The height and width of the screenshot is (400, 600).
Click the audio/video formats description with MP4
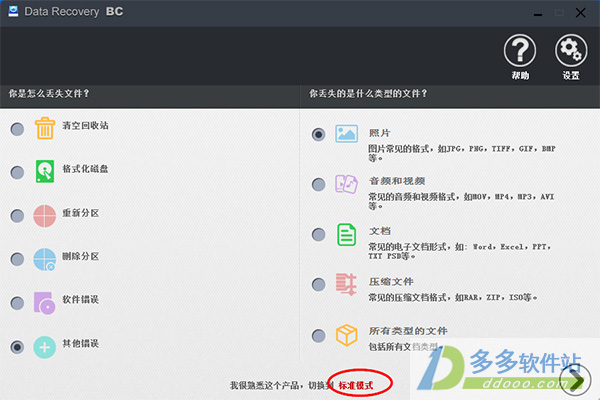(461, 201)
